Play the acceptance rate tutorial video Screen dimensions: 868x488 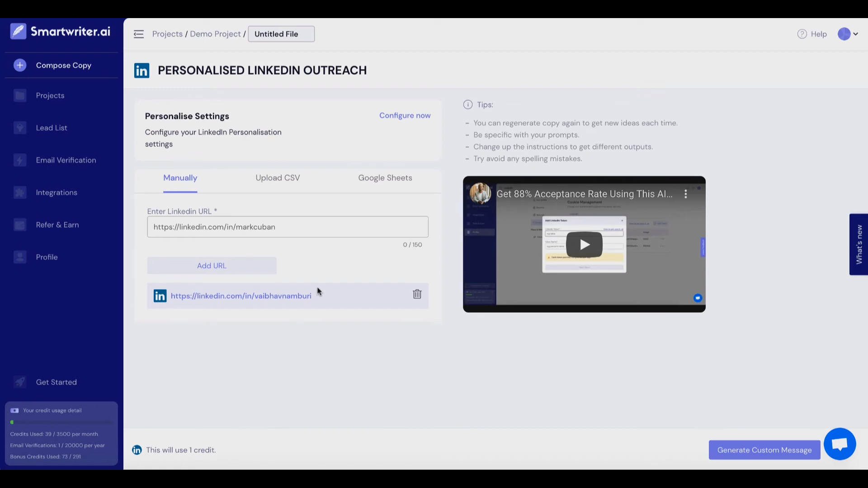coord(584,244)
